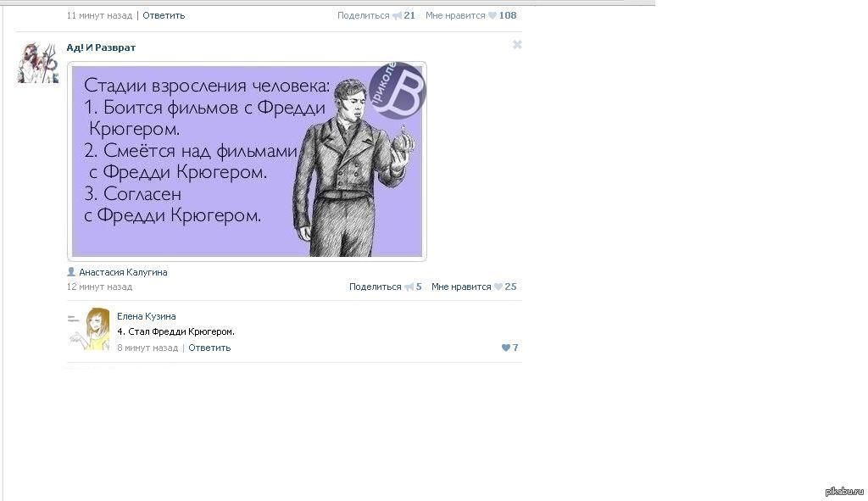The image size is (868, 501).
Task: Click Поделиться on the top post
Action: pyautogui.click(x=363, y=15)
